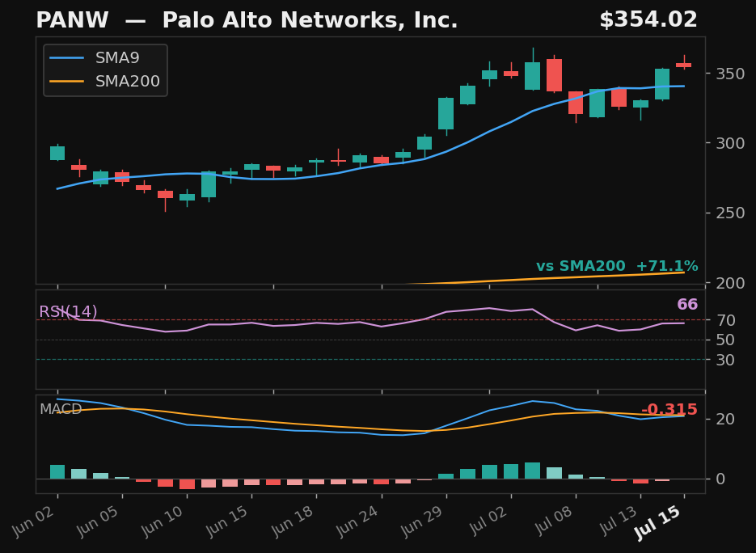Viewport: 756px width, 553px height.
Task: Click the PANW ticker symbol in title
Action: [72, 21]
